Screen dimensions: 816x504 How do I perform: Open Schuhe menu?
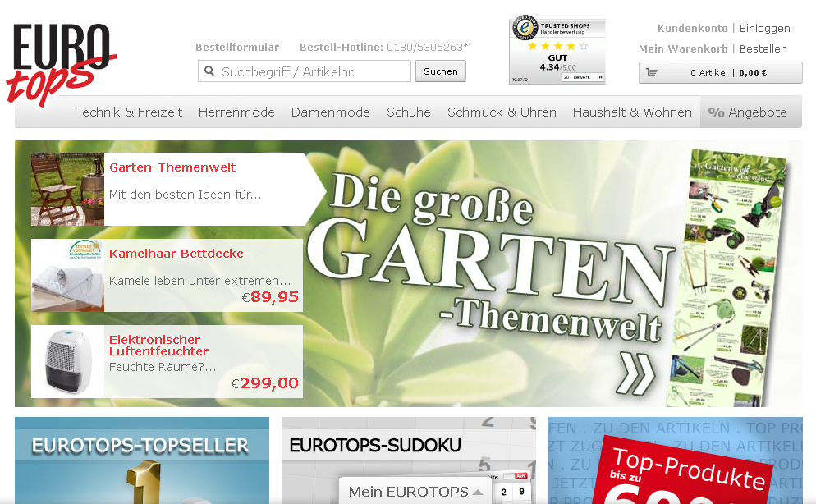click(x=409, y=112)
